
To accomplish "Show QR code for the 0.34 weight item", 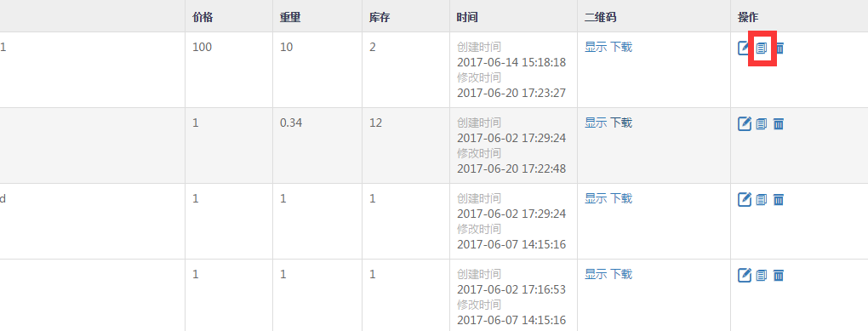I will [x=596, y=123].
